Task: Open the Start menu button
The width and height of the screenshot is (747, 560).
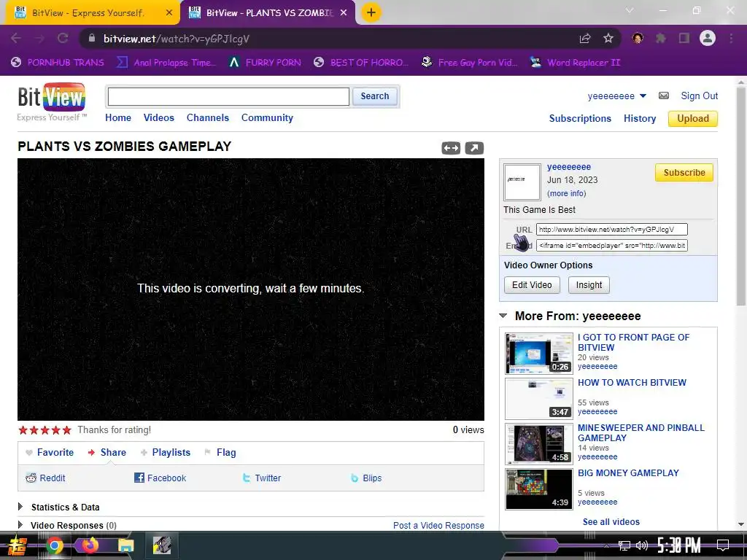Action: (18, 545)
